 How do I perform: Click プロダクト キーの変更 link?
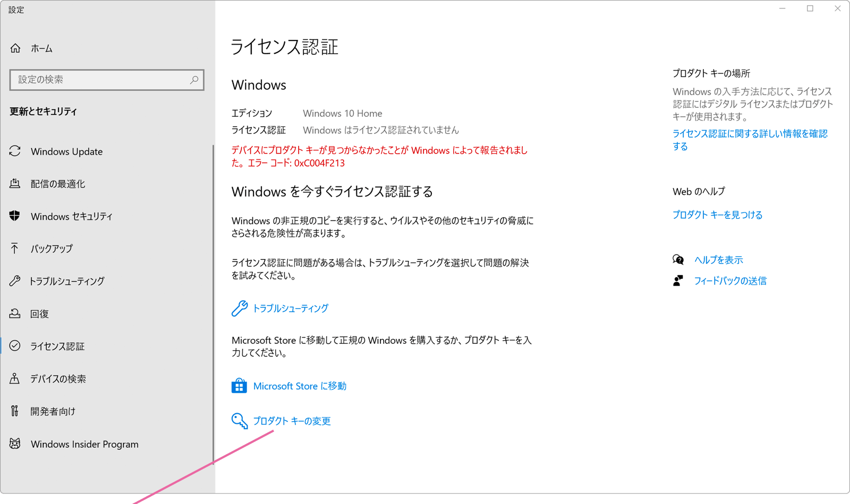pos(292,421)
